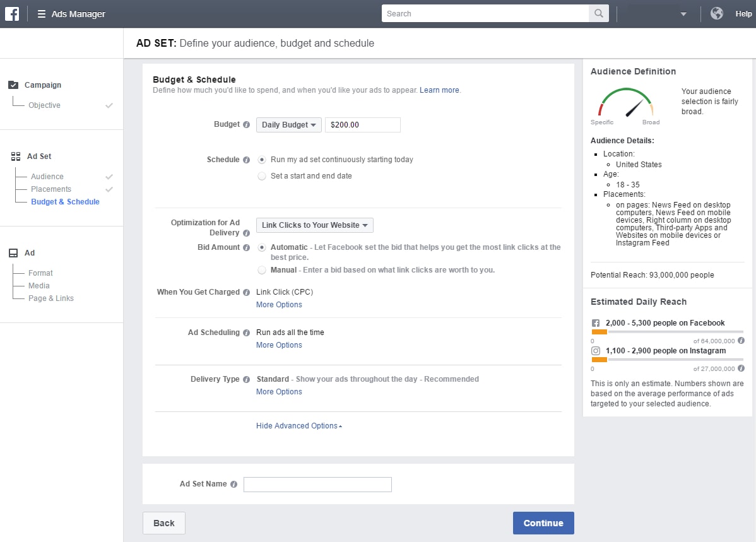Switch to the Placements section
The image size is (756, 542).
tap(50, 189)
